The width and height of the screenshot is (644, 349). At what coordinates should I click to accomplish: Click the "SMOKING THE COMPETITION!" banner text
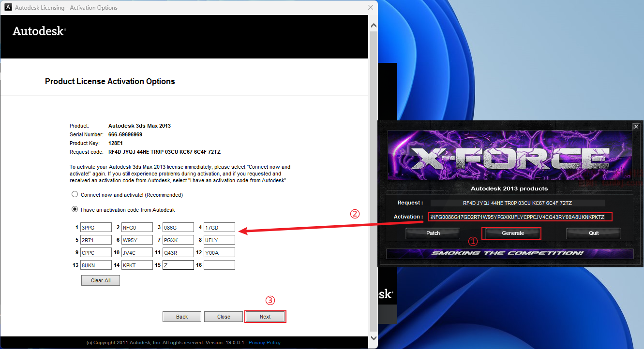click(508, 253)
